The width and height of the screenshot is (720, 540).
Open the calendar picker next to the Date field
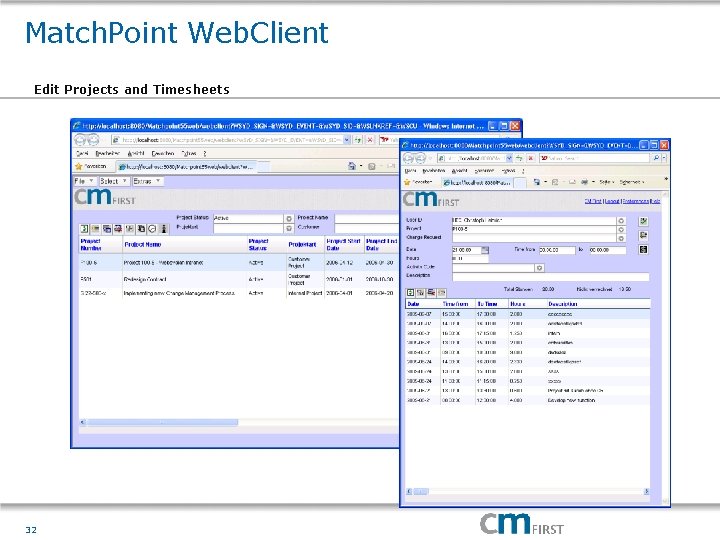coord(485,250)
